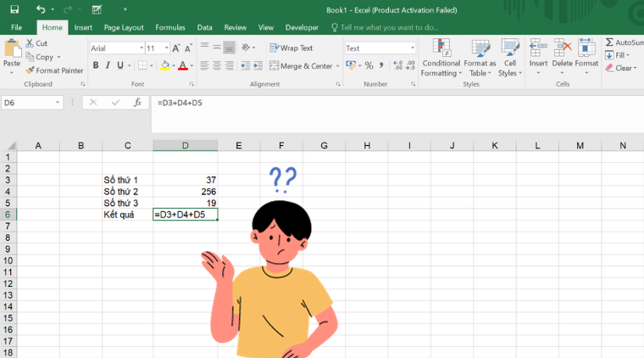Click the Insert cells icon
This screenshot has height=358, width=644.
538,48
